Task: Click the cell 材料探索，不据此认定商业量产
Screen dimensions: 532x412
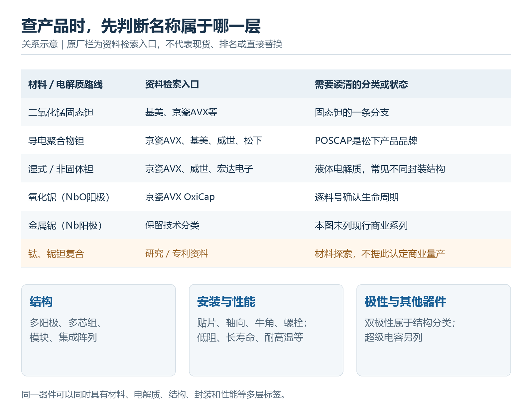Action: point(380,254)
